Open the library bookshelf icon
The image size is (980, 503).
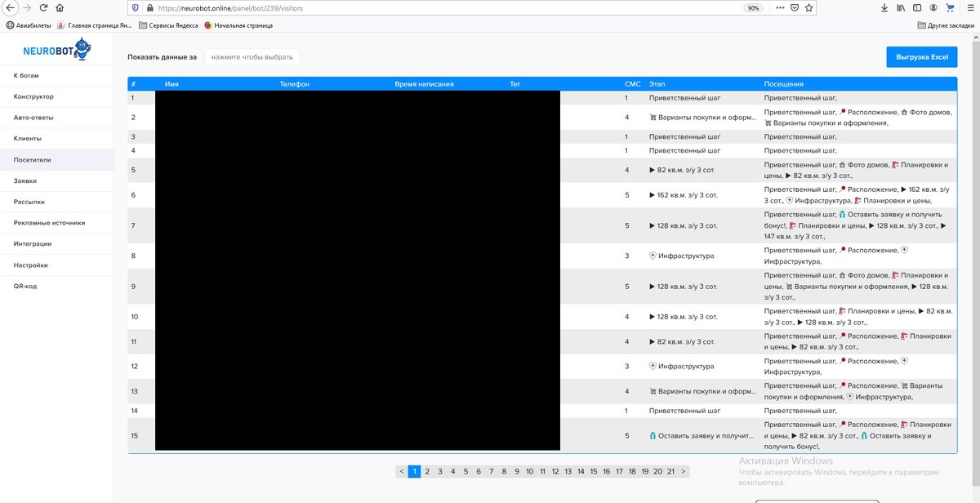(901, 7)
